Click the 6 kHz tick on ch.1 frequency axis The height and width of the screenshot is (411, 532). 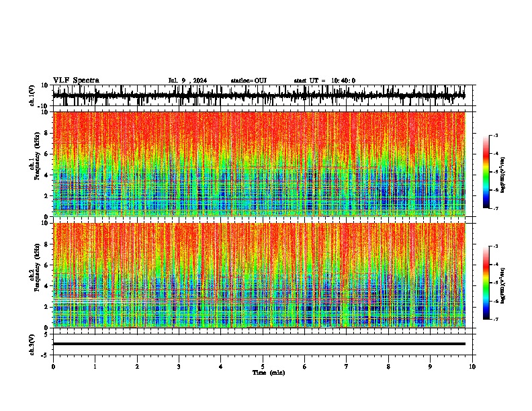[x=46, y=154]
